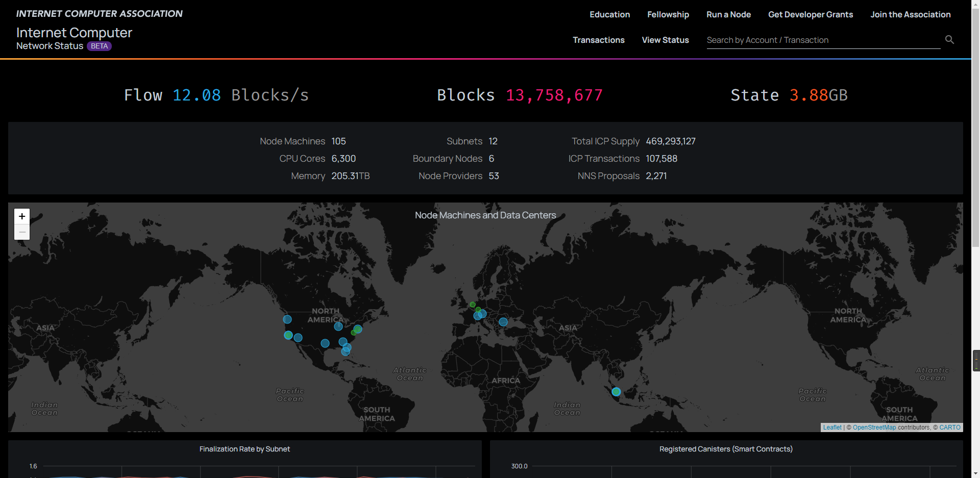
Task: Click the Internet Computer Association heading
Action: 100,14
